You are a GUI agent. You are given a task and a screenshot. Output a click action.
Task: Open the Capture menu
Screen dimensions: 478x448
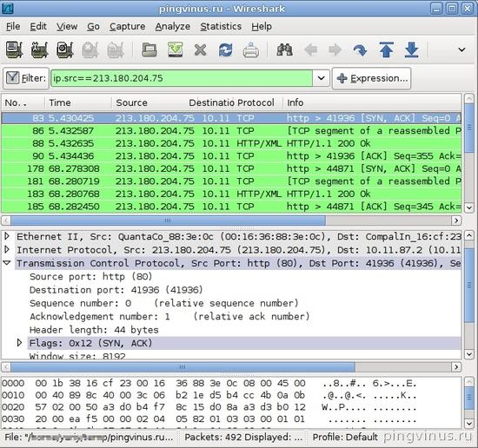pos(128,27)
